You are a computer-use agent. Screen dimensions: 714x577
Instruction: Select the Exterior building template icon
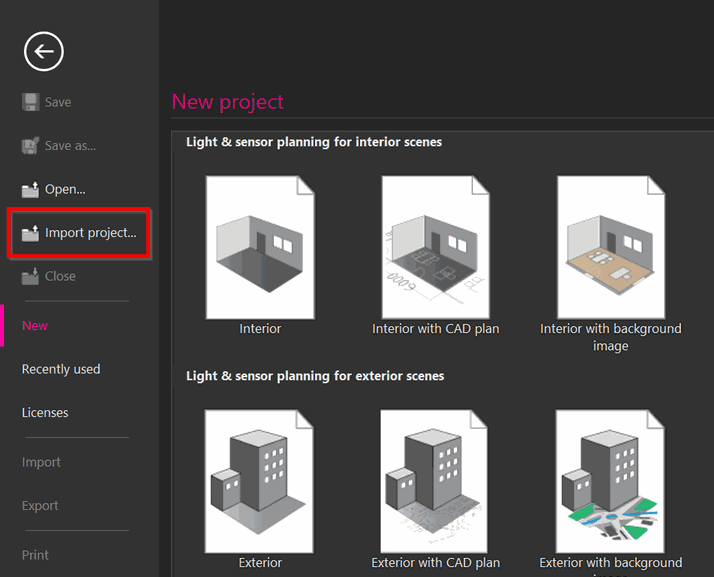[x=259, y=481]
